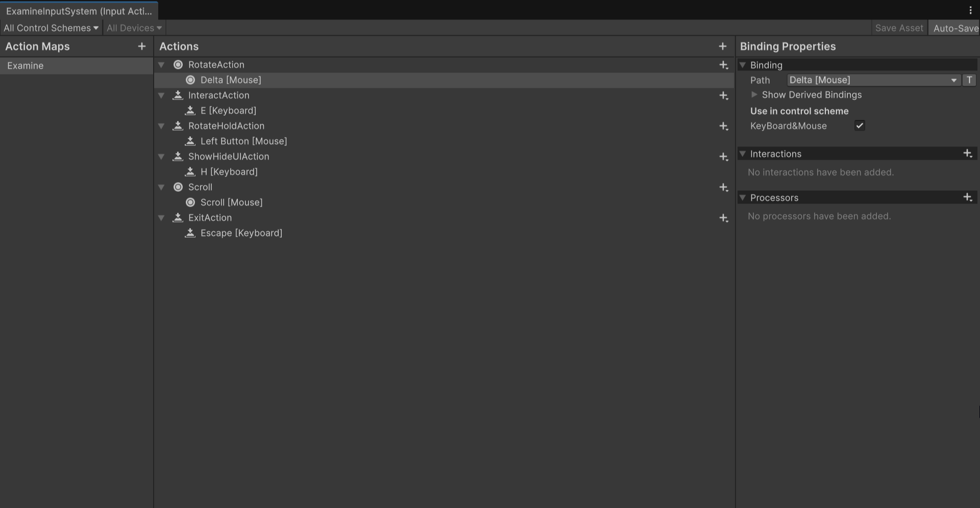Click the Left Button [Mouse] binding icon
The height and width of the screenshot is (508, 980).
point(190,141)
